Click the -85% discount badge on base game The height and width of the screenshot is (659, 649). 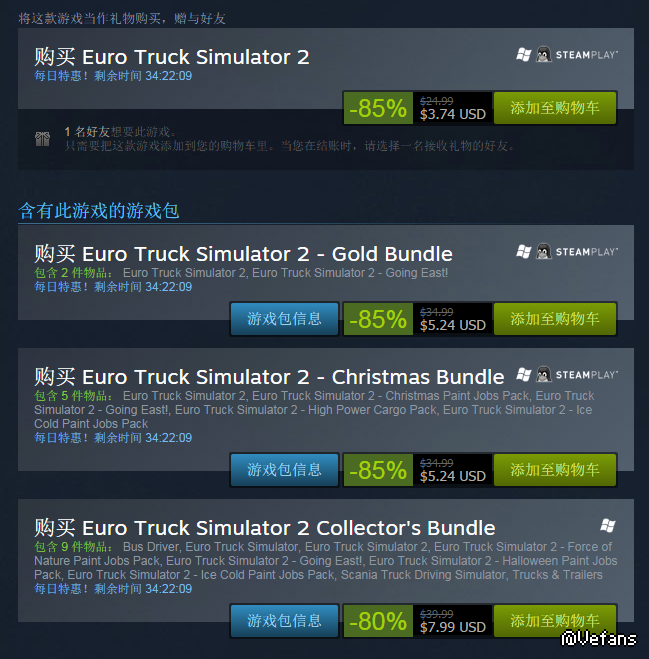click(x=378, y=108)
